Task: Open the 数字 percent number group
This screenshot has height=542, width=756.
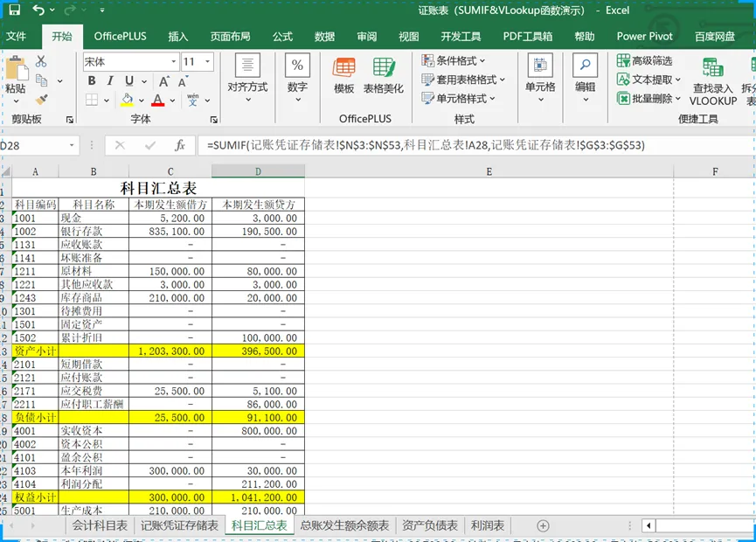Action: coord(297,78)
